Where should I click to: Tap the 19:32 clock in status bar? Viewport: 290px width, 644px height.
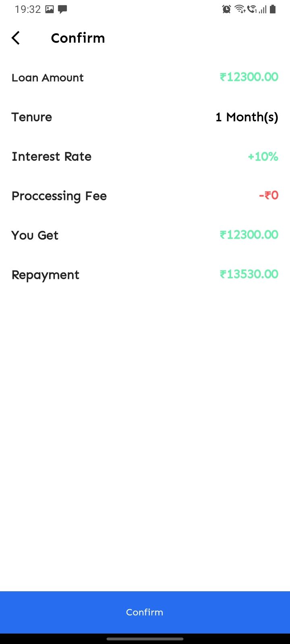point(28,9)
